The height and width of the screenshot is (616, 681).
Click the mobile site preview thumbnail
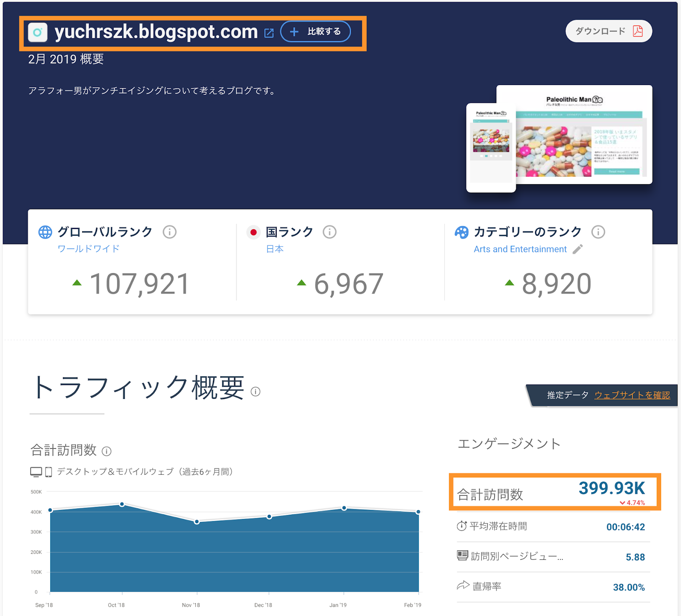[491, 148]
